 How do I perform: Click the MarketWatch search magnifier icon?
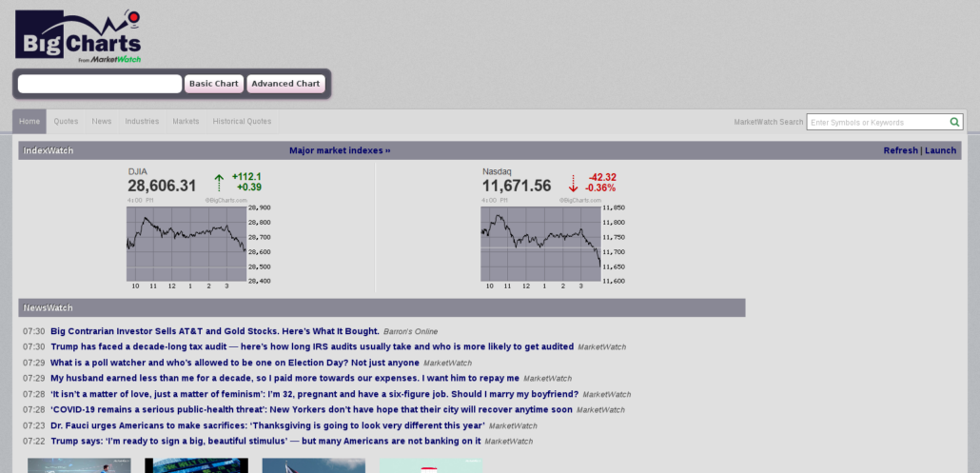(954, 122)
